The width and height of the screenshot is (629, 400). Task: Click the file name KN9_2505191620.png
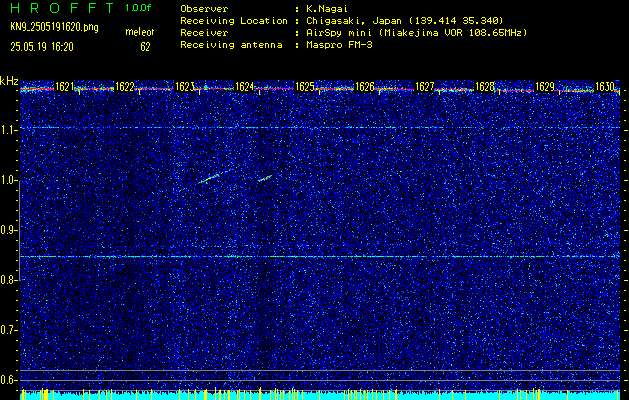pyautogui.click(x=54, y=27)
